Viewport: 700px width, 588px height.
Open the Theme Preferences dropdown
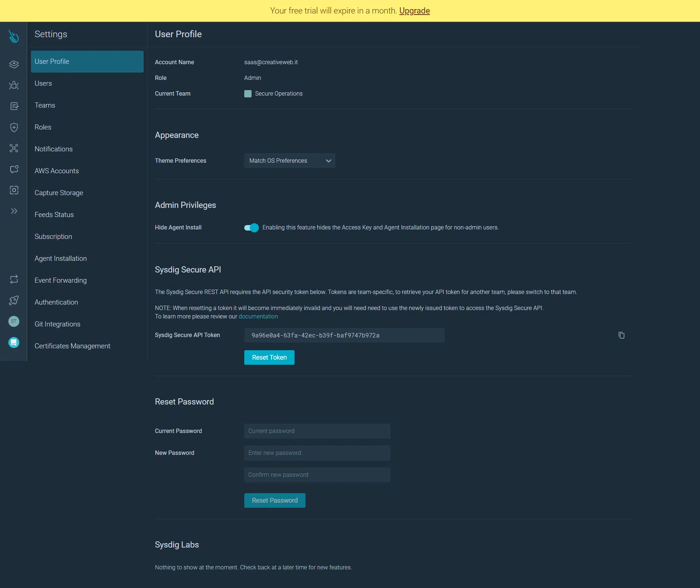coord(290,161)
